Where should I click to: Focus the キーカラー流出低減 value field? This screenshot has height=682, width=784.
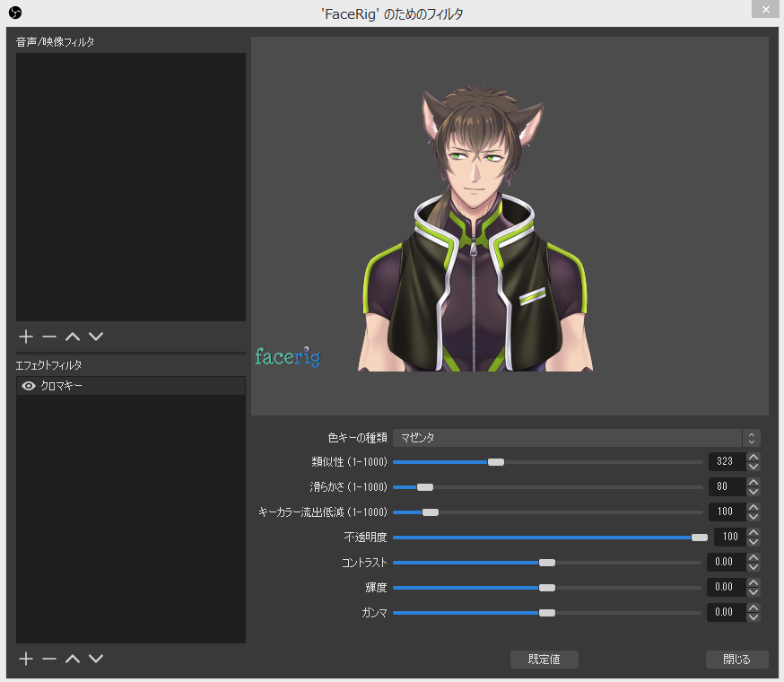[x=727, y=511]
